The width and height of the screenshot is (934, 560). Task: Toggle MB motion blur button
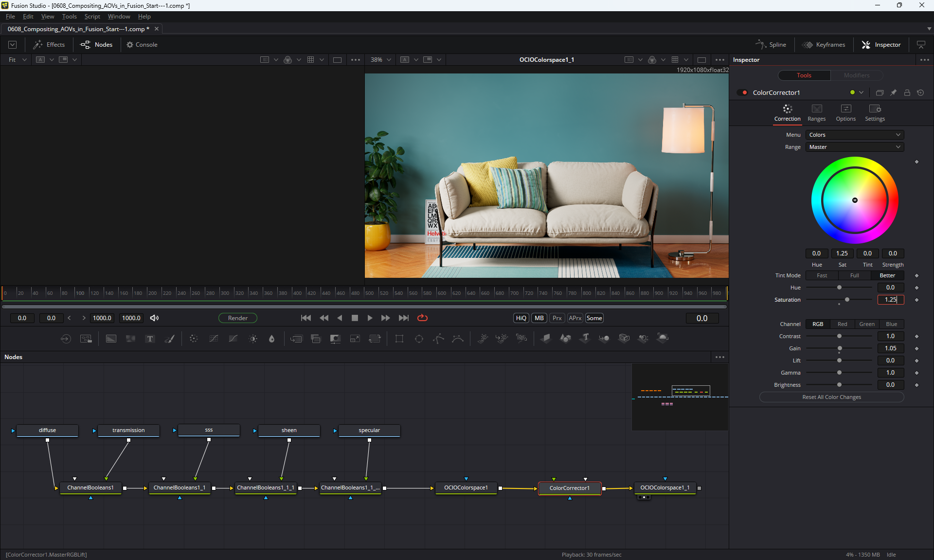(539, 318)
